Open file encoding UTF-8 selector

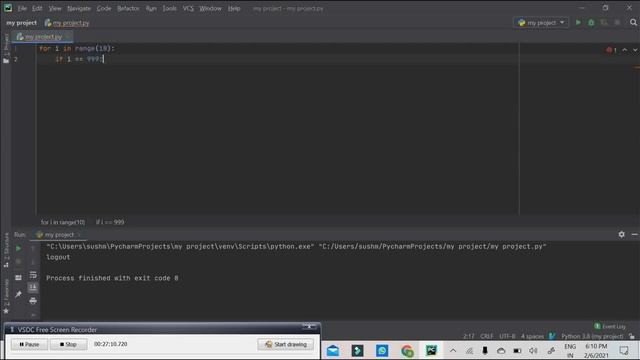(507, 336)
